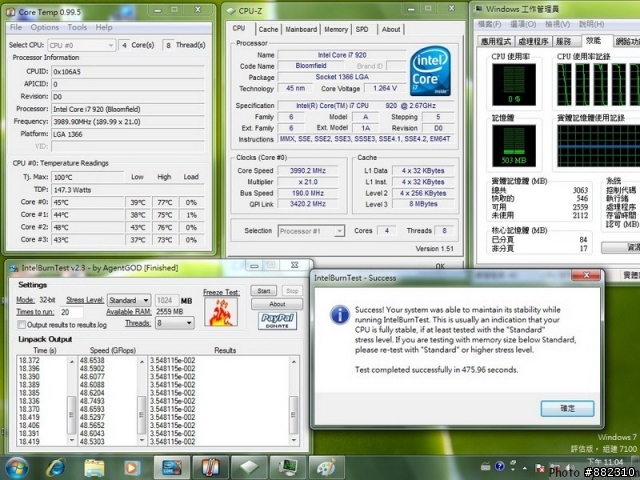This screenshot has width=640, height=480.
Task: Click the Time (s) list scrollbar
Action: 71,400
